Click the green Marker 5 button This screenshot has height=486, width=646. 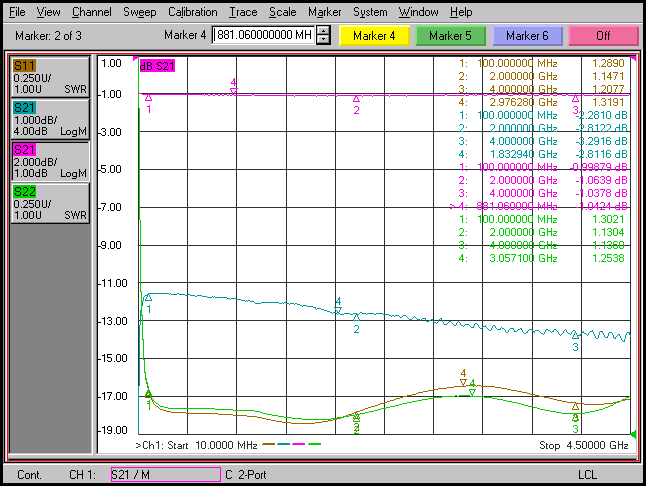coord(450,36)
